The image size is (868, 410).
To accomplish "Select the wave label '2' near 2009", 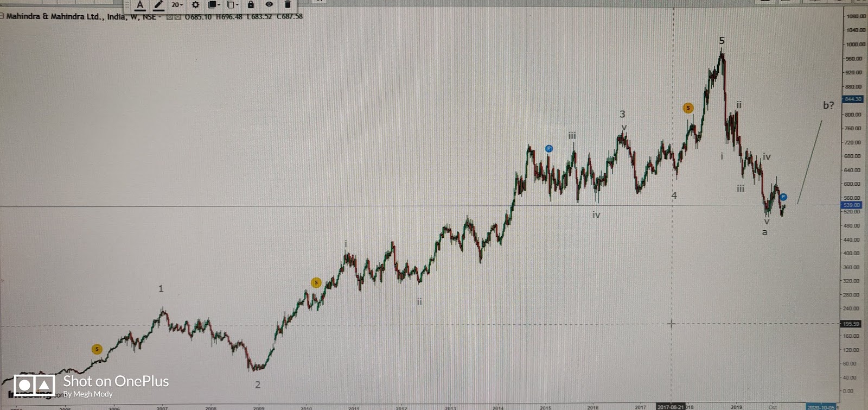I will (258, 384).
